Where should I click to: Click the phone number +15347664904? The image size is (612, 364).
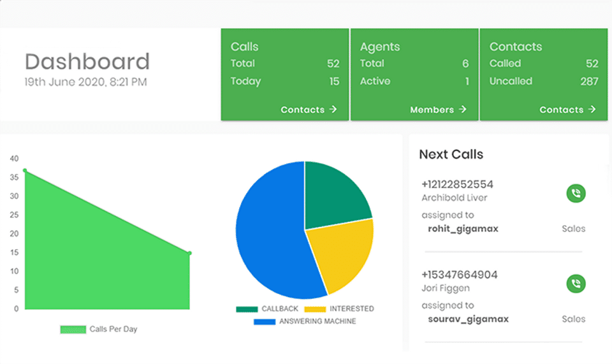[460, 275]
